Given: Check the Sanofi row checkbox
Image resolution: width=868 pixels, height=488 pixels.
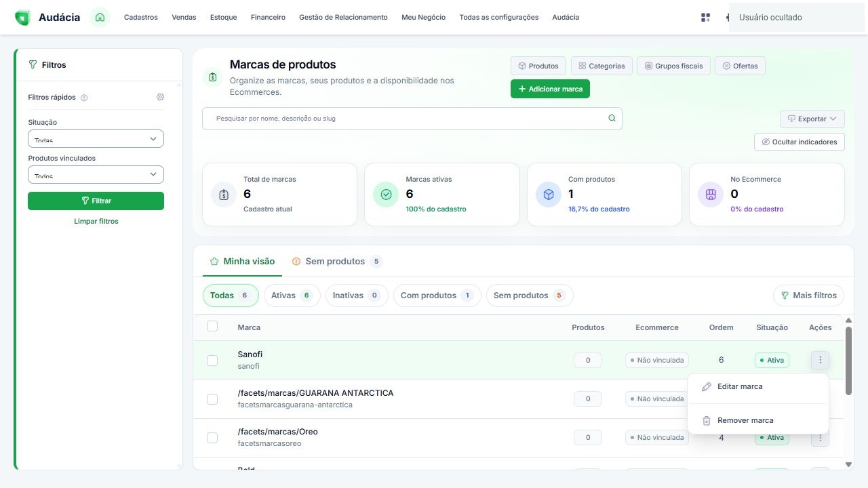Looking at the screenshot, I should point(212,361).
